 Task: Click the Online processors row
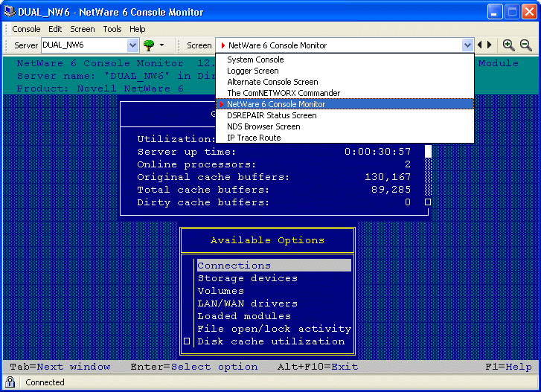tap(274, 164)
